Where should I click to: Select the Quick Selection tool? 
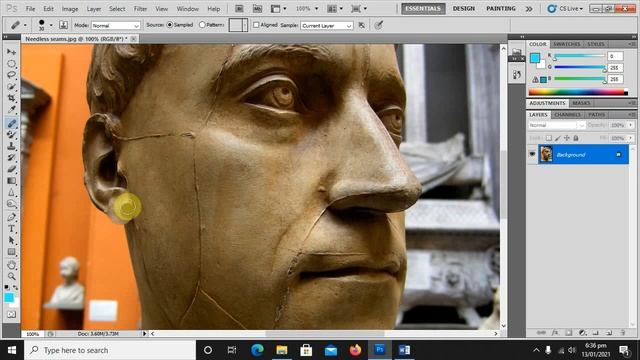pos(11,87)
